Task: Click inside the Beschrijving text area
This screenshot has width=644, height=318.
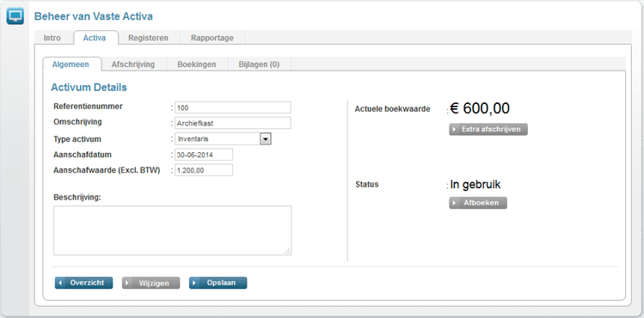Action: 173,230
